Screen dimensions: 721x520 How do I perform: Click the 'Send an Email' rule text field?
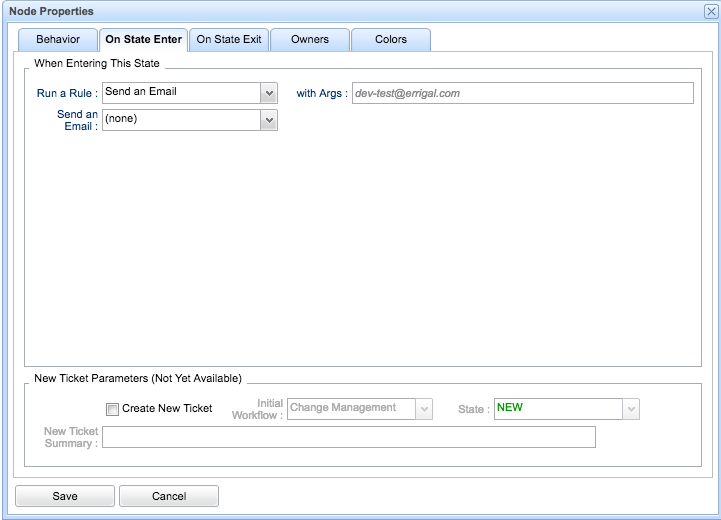(180, 93)
